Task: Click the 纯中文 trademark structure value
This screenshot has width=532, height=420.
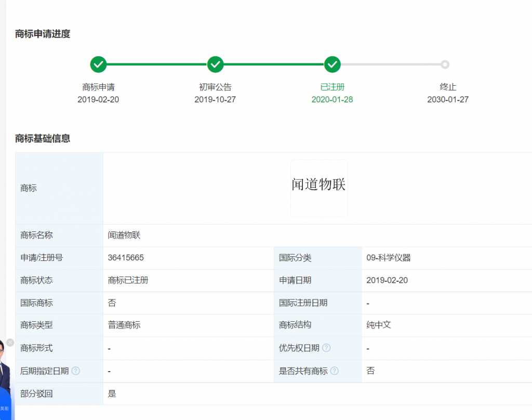Action: coord(378,325)
